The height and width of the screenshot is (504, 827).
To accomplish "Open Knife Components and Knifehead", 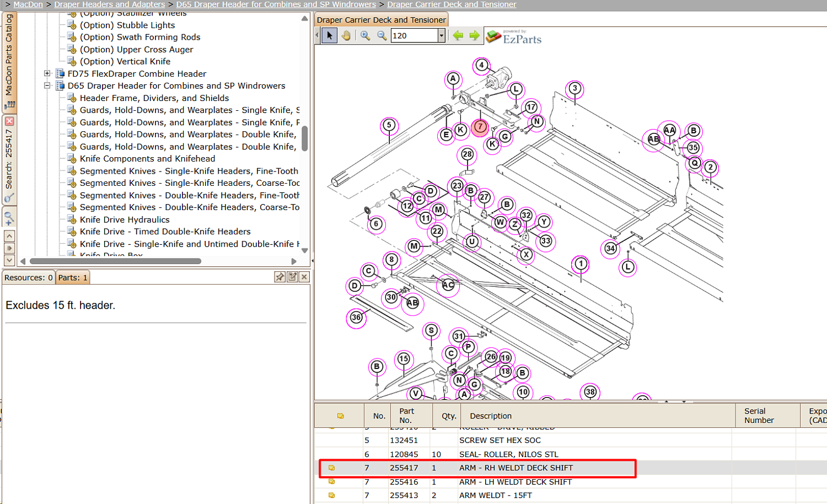I will tap(148, 159).
